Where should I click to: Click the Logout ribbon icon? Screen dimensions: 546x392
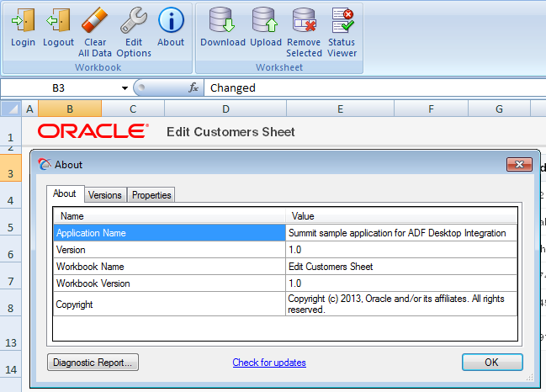click(58, 20)
